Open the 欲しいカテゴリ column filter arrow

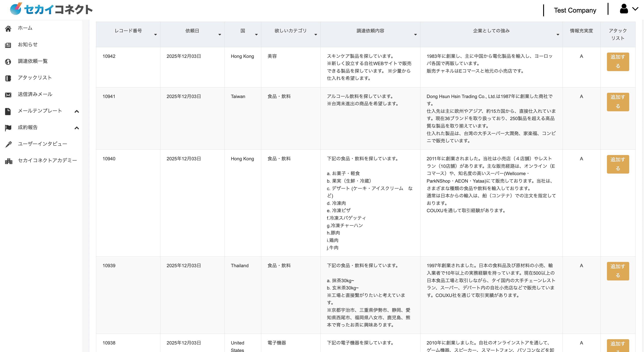click(316, 34)
